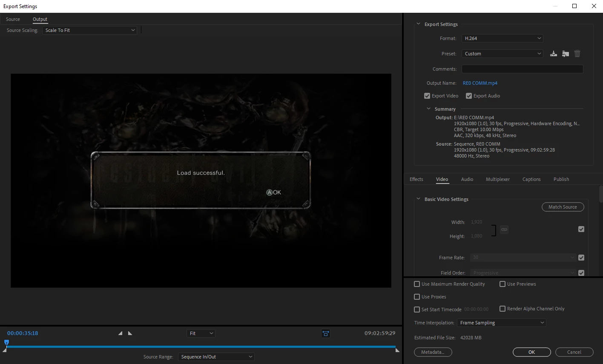The height and width of the screenshot is (364, 603).
Task: Enable Set Start Timecode checkbox
Action: click(417, 310)
